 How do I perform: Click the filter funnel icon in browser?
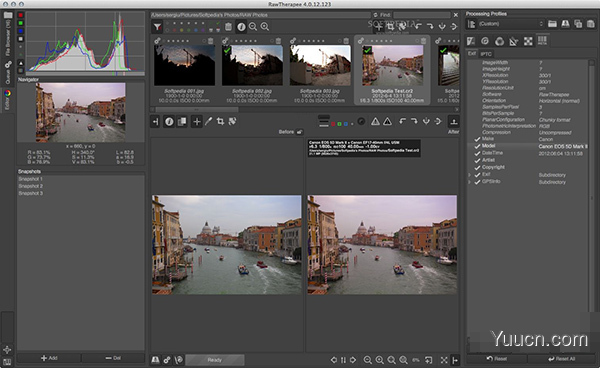(x=157, y=27)
